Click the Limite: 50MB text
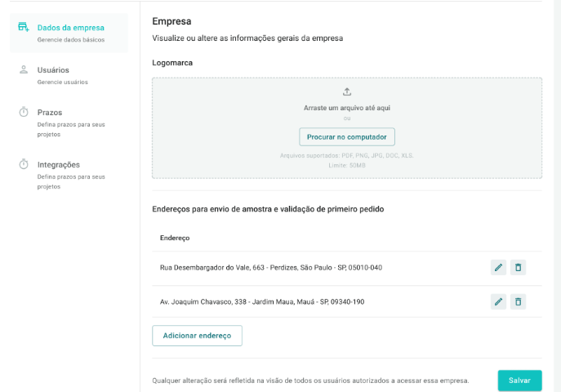The width and height of the screenshot is (561, 392). click(x=347, y=165)
